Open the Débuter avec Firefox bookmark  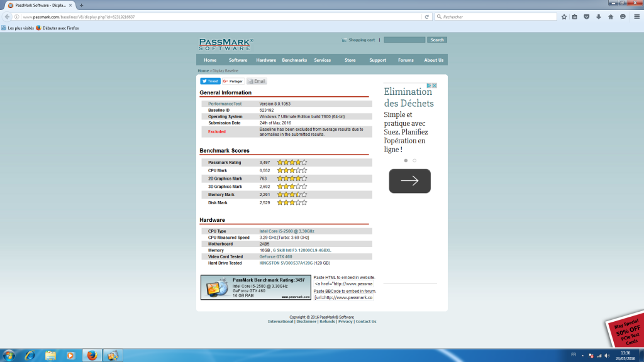[x=57, y=28]
